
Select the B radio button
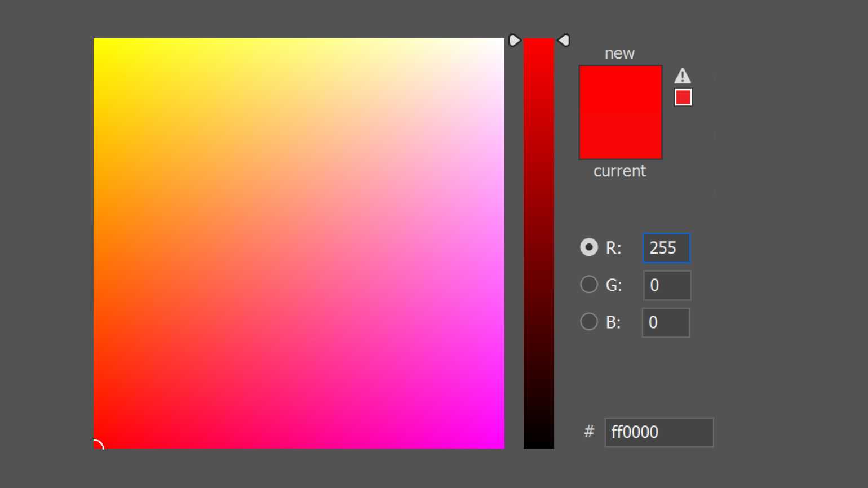[589, 322]
